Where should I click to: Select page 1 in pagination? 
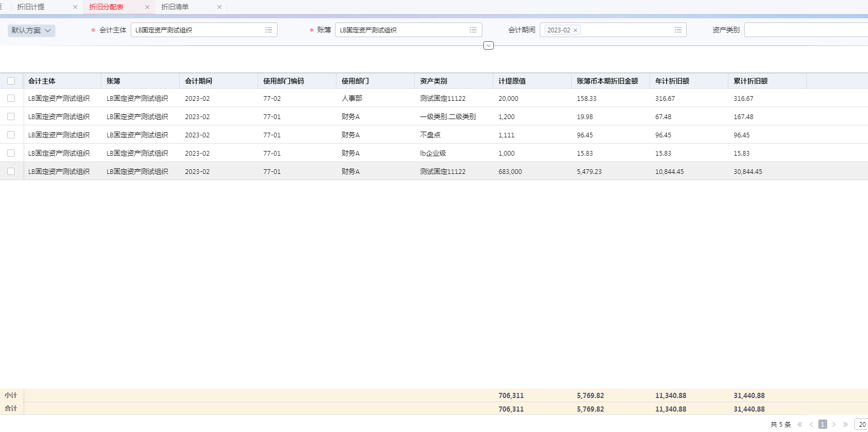[823, 424]
